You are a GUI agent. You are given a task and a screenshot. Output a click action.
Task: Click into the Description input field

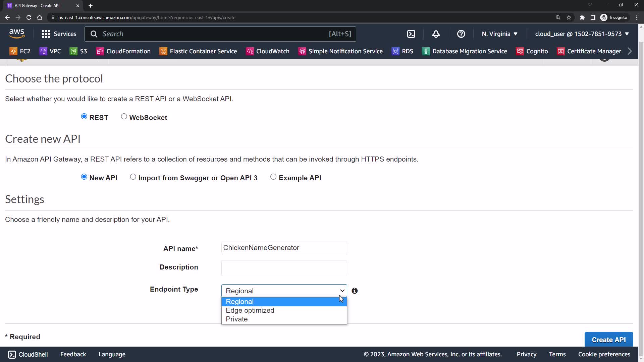(x=284, y=268)
